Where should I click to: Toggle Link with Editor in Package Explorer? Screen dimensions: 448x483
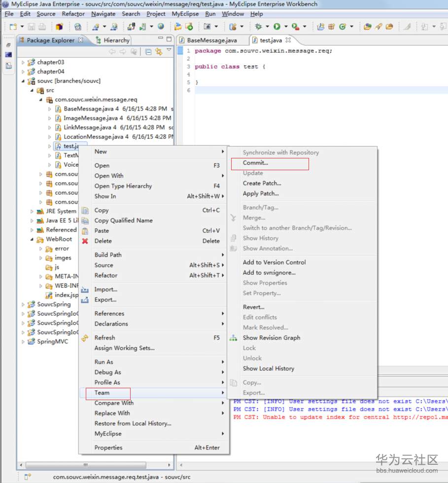[158, 52]
